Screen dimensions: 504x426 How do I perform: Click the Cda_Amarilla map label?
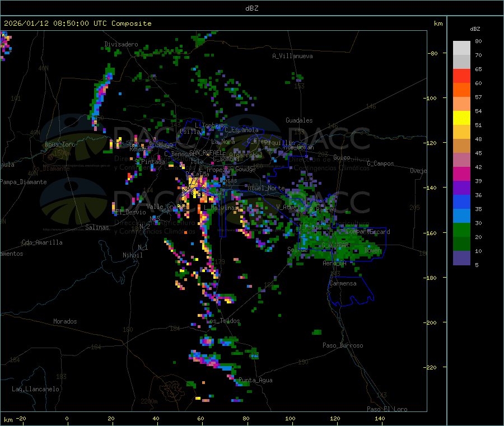pyautogui.click(x=42, y=242)
